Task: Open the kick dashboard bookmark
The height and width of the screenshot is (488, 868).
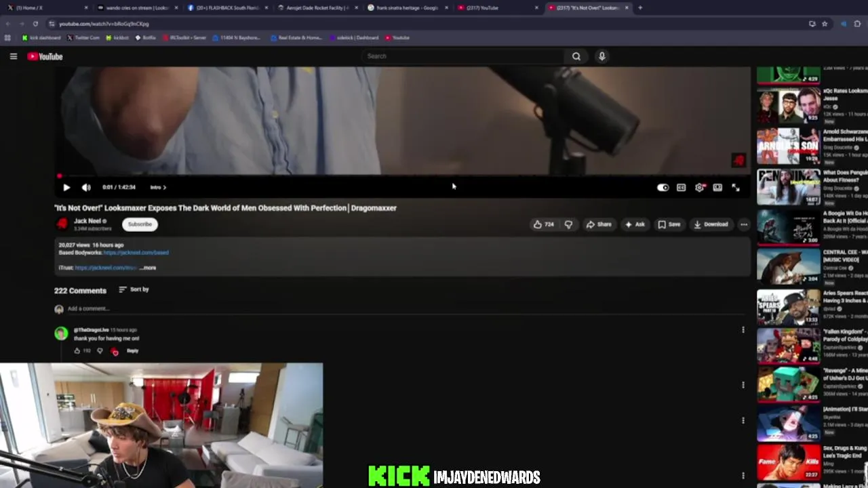Action: [x=41, y=38]
